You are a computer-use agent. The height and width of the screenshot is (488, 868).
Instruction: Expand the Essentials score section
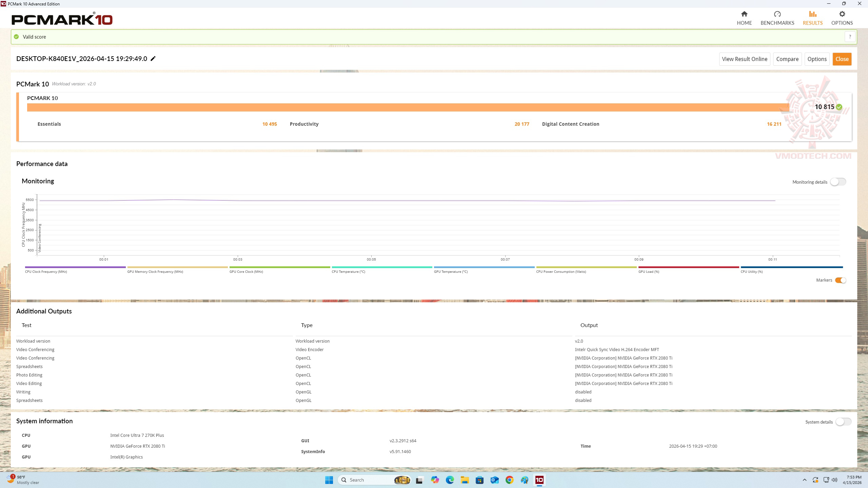coord(49,124)
